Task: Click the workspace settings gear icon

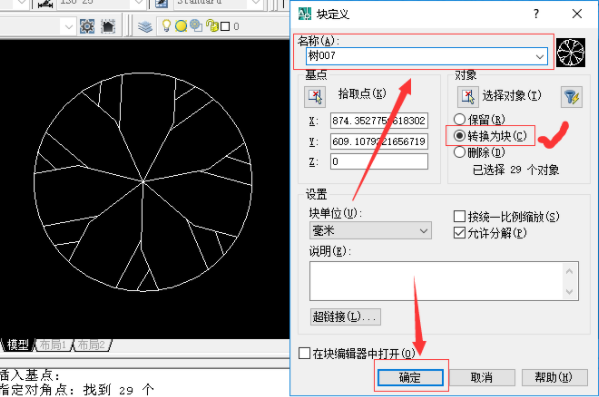Action: click(87, 26)
